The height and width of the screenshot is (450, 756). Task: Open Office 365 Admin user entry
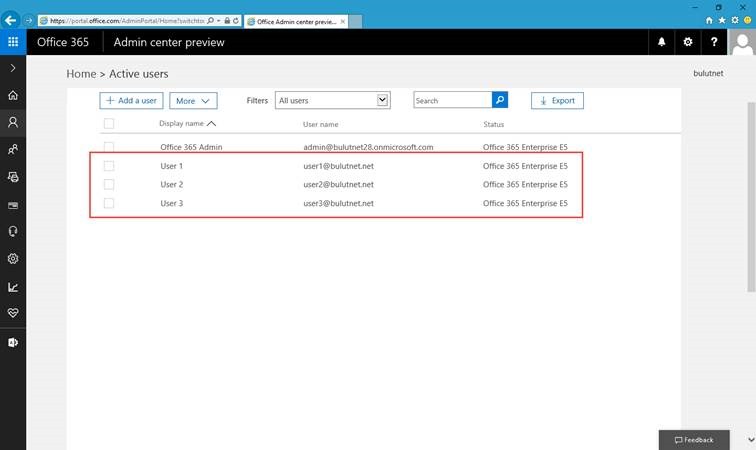(x=191, y=147)
